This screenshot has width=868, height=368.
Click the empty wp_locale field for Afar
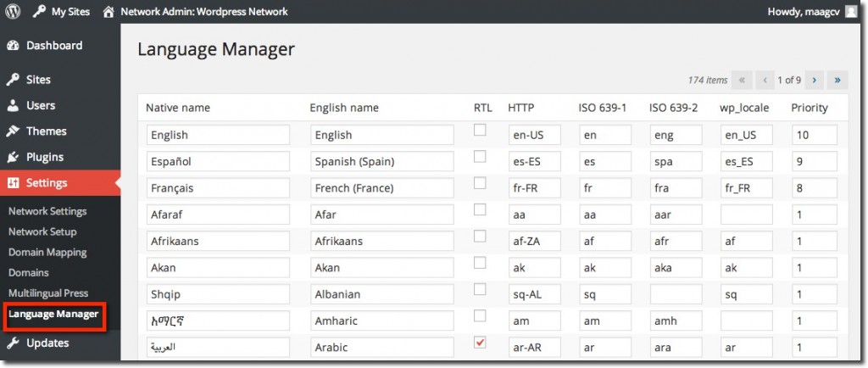click(746, 215)
